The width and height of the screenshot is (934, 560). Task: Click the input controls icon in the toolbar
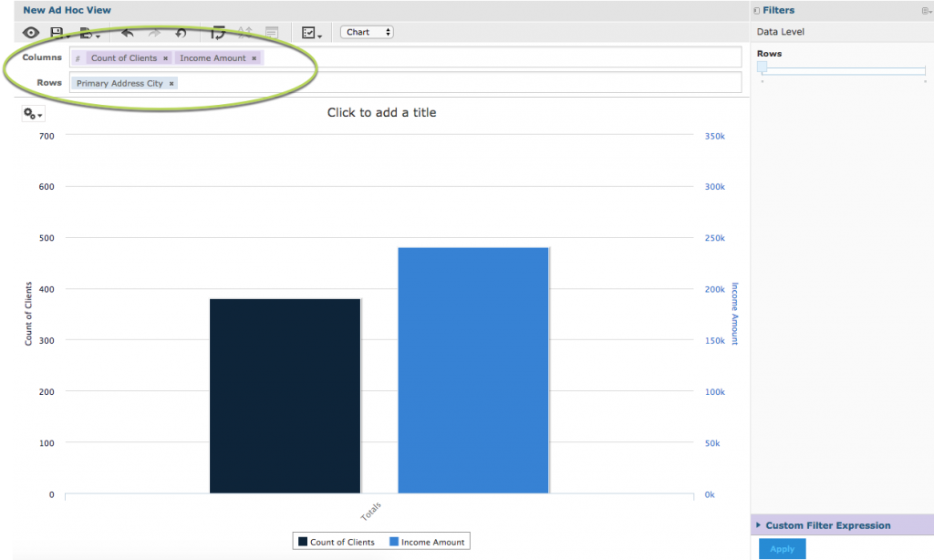coord(308,32)
